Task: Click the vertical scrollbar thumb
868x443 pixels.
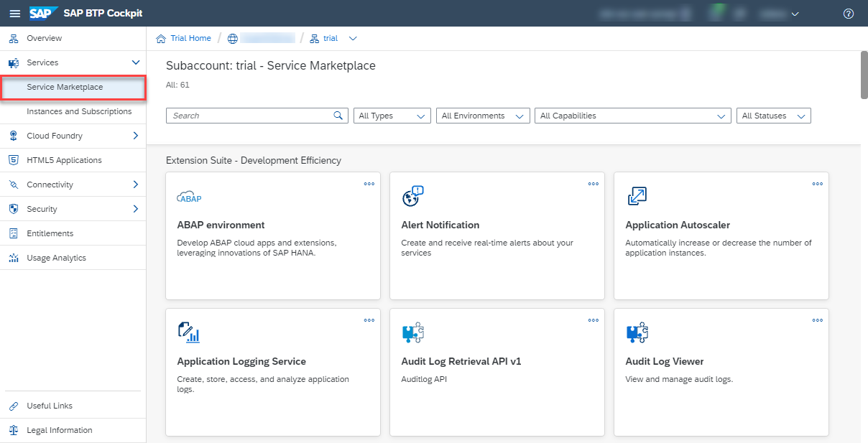Action: pos(864,74)
